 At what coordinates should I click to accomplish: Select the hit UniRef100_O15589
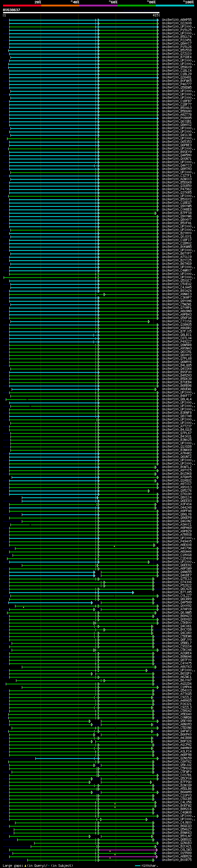(177, 853)
